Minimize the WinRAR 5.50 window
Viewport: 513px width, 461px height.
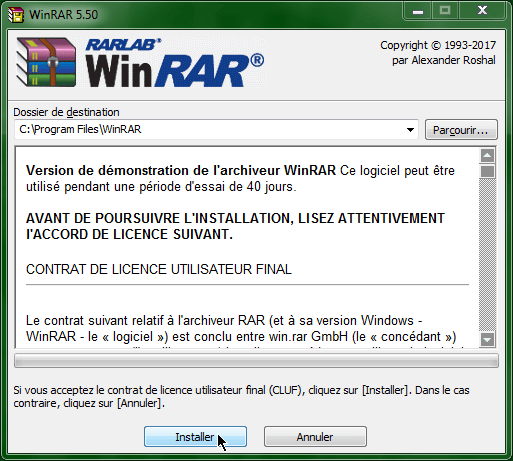(x=418, y=12)
